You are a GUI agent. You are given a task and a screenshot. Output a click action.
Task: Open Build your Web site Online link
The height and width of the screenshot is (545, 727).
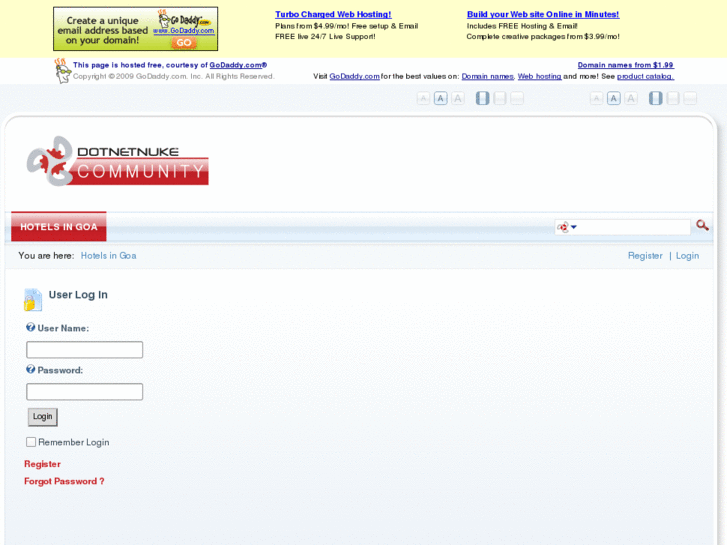click(x=543, y=14)
